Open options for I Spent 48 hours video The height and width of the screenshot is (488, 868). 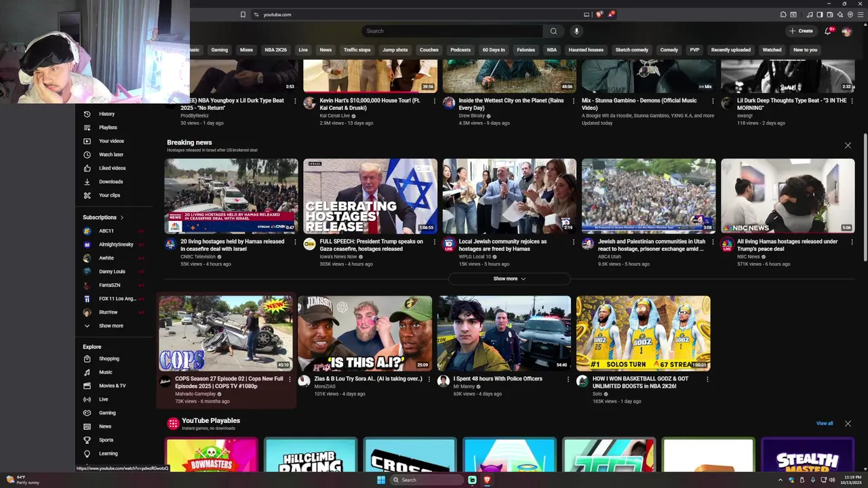click(x=568, y=380)
